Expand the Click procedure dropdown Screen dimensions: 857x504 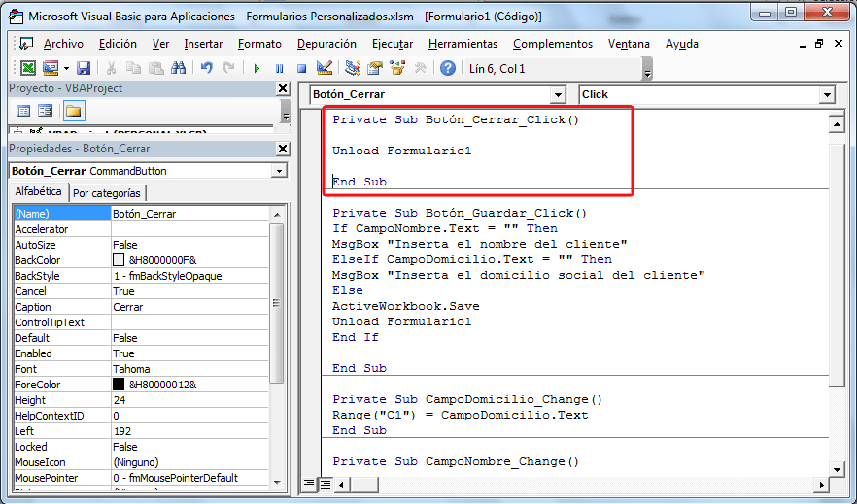827,95
